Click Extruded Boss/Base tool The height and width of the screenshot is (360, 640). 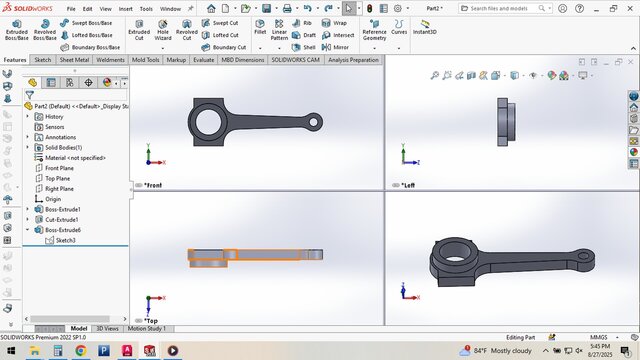pyautogui.click(x=17, y=29)
